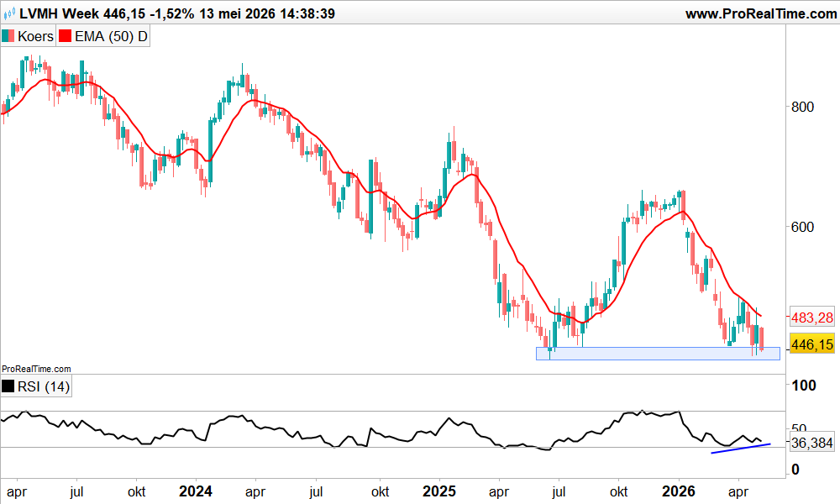Click the www.ProRealTime.com link
Viewport: 840px width, 504px height.
click(761, 14)
